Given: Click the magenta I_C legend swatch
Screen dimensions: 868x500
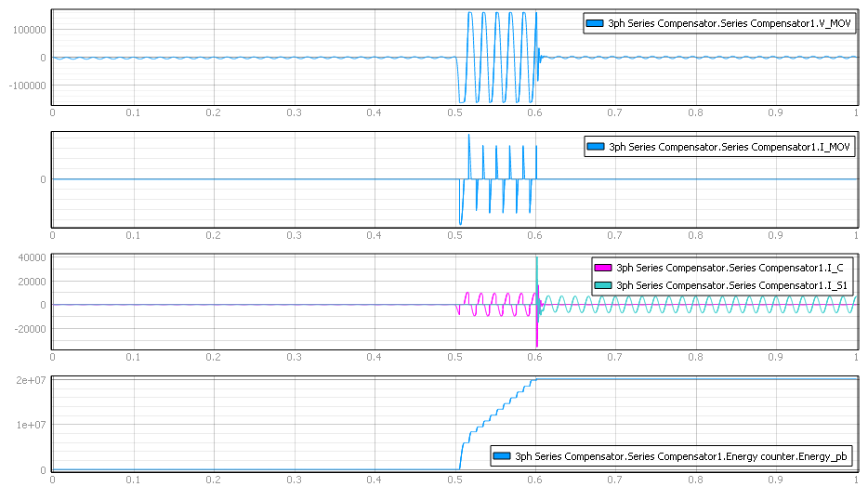Looking at the screenshot, I should (603, 268).
